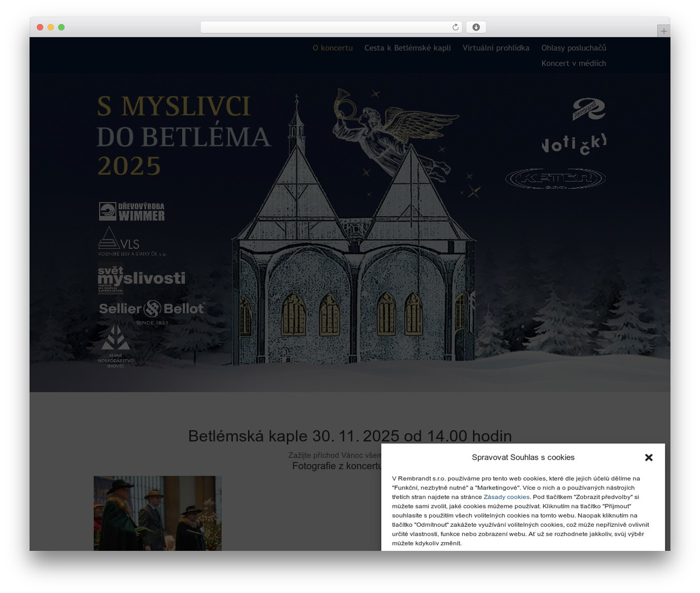Maximize the browser window with green button
This screenshot has width=700, height=593.
pos(61,27)
